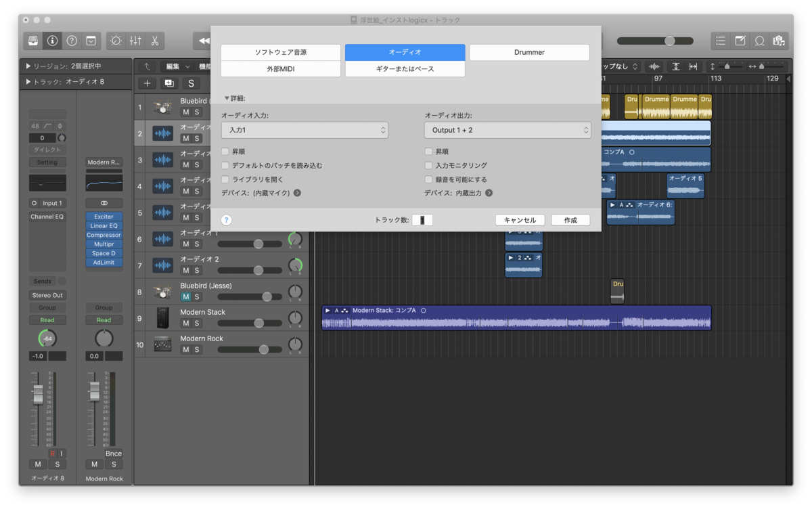Click the Modern Stack amp icon

click(x=162, y=318)
